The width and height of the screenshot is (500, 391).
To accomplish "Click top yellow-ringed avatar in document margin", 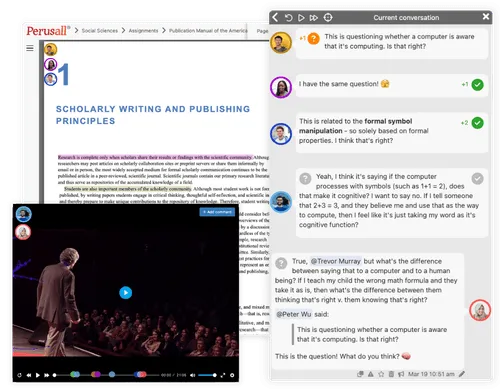I will pyautogui.click(x=51, y=49).
